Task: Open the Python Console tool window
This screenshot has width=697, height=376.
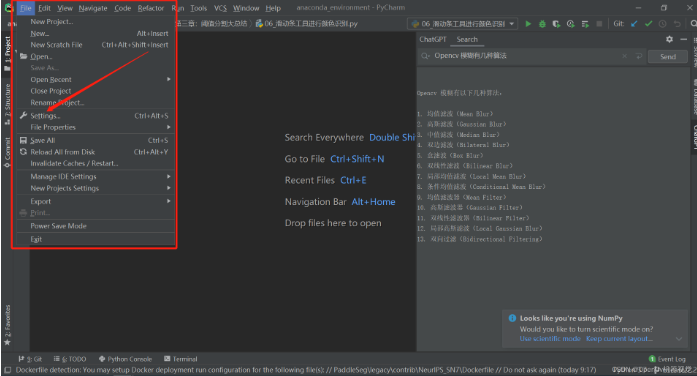Action: [125, 359]
